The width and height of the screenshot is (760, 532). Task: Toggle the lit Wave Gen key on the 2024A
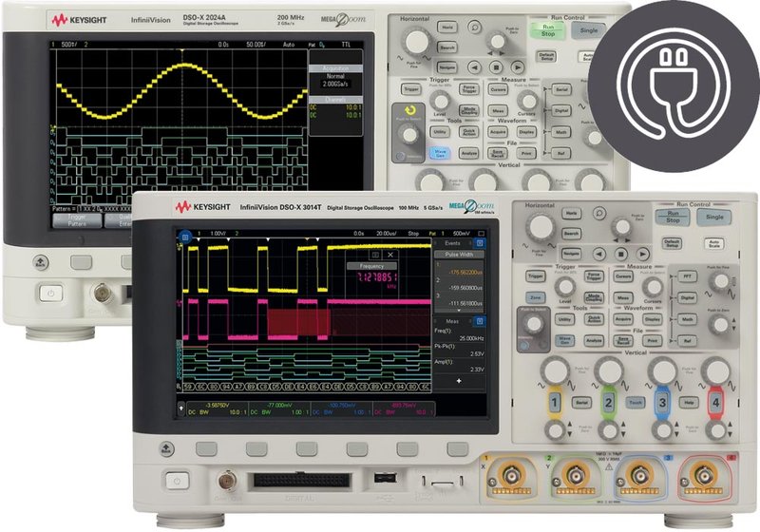(440, 153)
